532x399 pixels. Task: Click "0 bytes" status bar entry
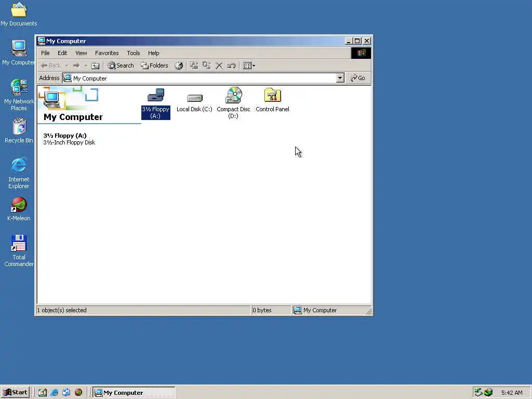click(262, 310)
